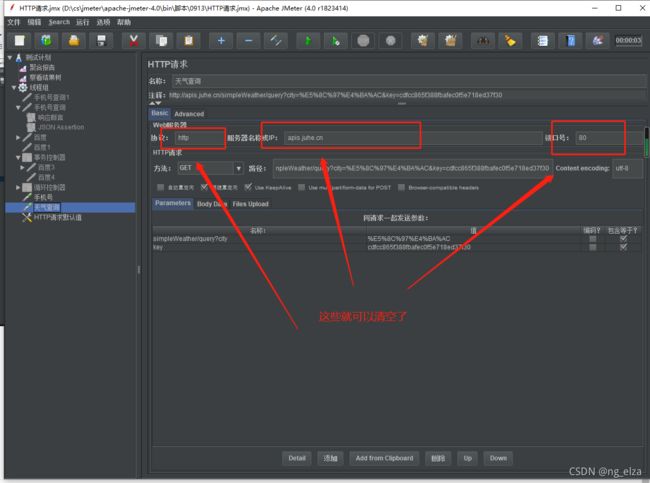Screen dimensions: 650x483
Task: Click the Toggle enable/disable toolbar icon
Action: click(276, 41)
